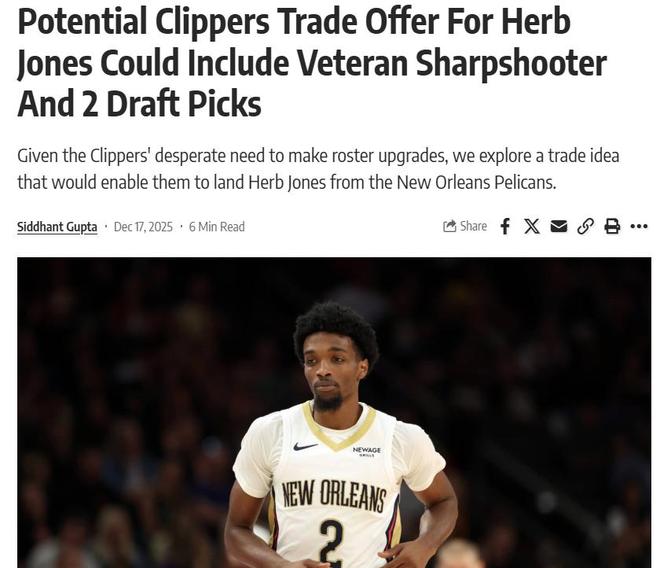Screen dimensions: 660x568
Task: Open more sharing options ellipsis
Action: (x=639, y=227)
